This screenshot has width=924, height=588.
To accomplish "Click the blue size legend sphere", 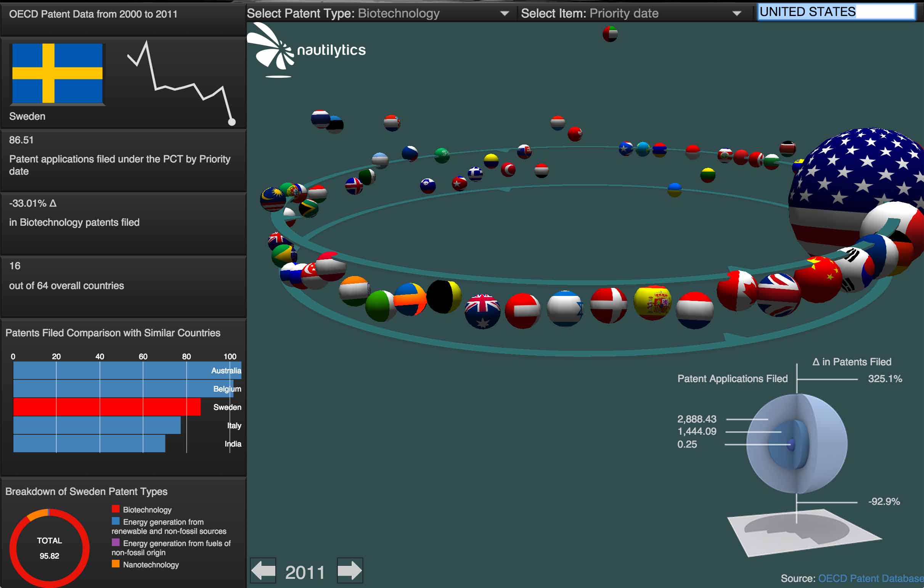I will 797,444.
